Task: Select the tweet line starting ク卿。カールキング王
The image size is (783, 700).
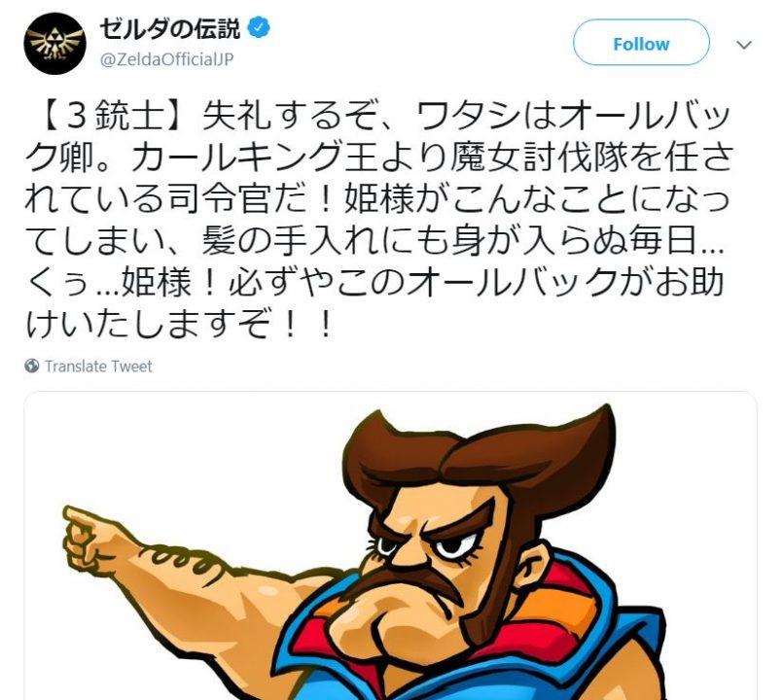Action: [x=379, y=158]
